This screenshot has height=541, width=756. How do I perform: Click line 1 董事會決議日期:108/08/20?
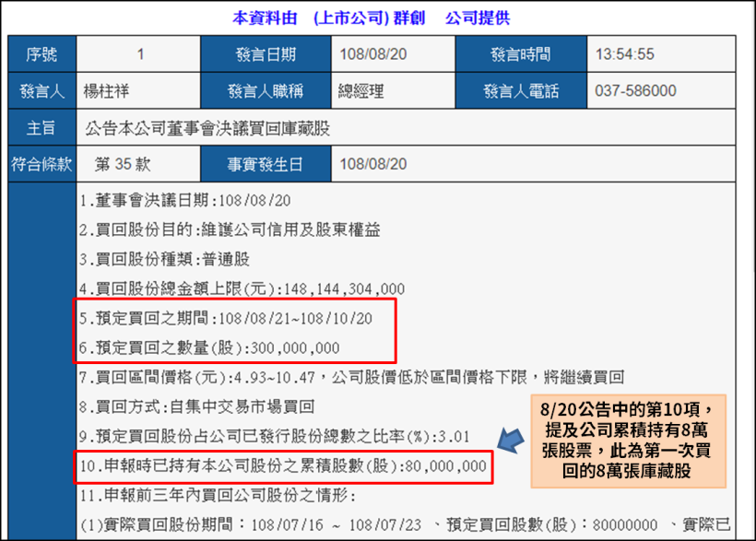[x=185, y=200]
